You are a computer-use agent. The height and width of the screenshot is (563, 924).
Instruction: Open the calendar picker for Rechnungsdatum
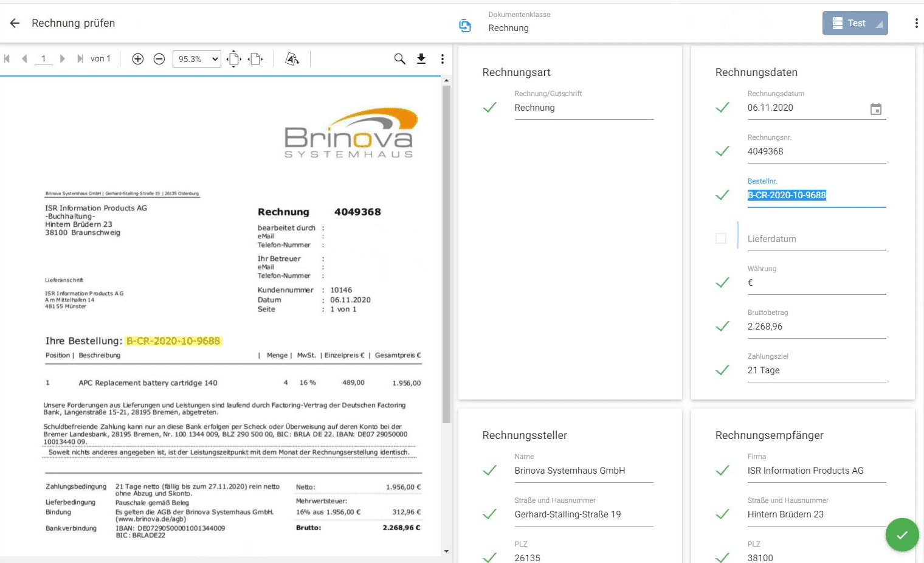tap(876, 108)
